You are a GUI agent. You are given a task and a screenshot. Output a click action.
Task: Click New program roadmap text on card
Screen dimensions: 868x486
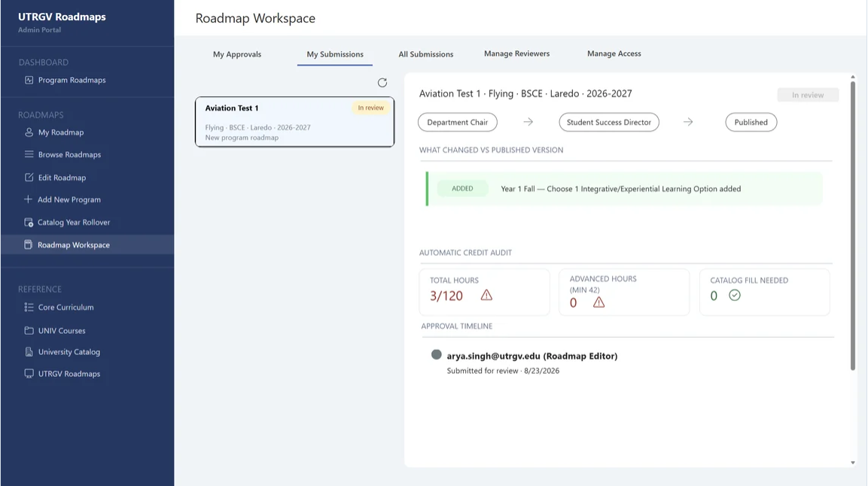point(242,138)
